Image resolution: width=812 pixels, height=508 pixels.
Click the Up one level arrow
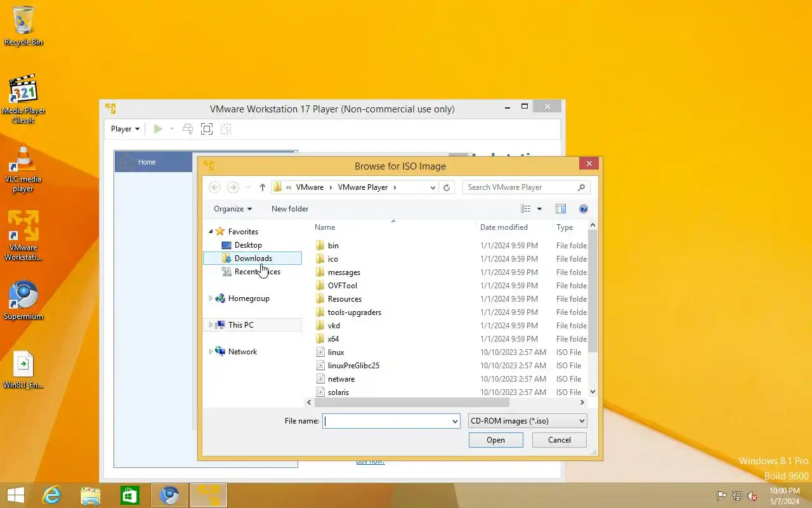click(x=262, y=187)
